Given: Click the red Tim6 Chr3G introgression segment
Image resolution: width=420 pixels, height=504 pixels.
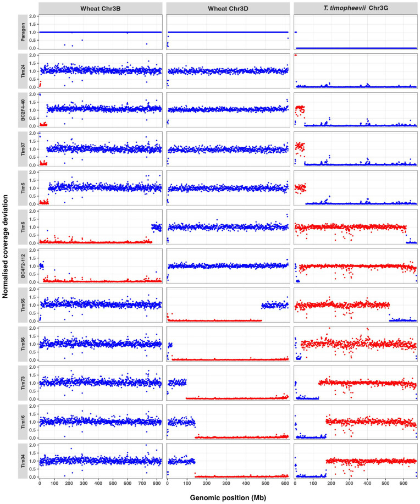Looking at the screenshot, I should pyautogui.click(x=351, y=227).
